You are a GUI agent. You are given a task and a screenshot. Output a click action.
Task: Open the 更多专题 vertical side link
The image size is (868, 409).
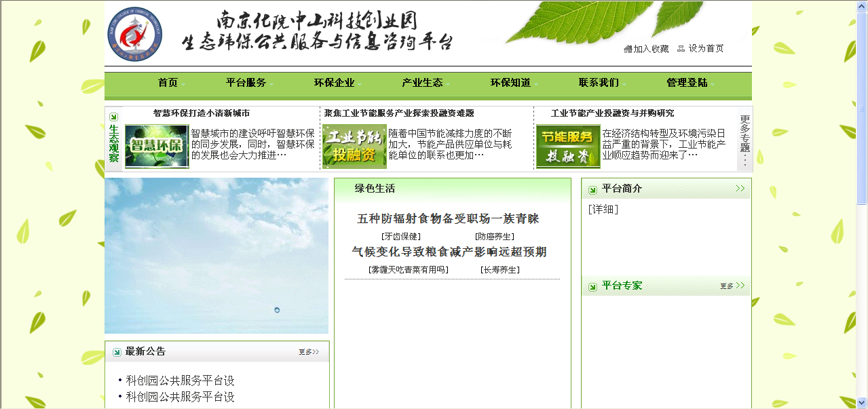(x=744, y=139)
